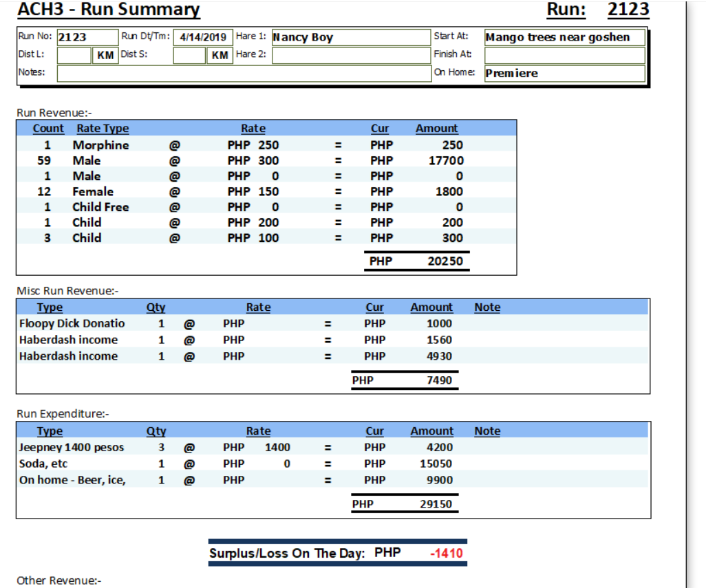Click the Dist S distance field

click(x=189, y=55)
